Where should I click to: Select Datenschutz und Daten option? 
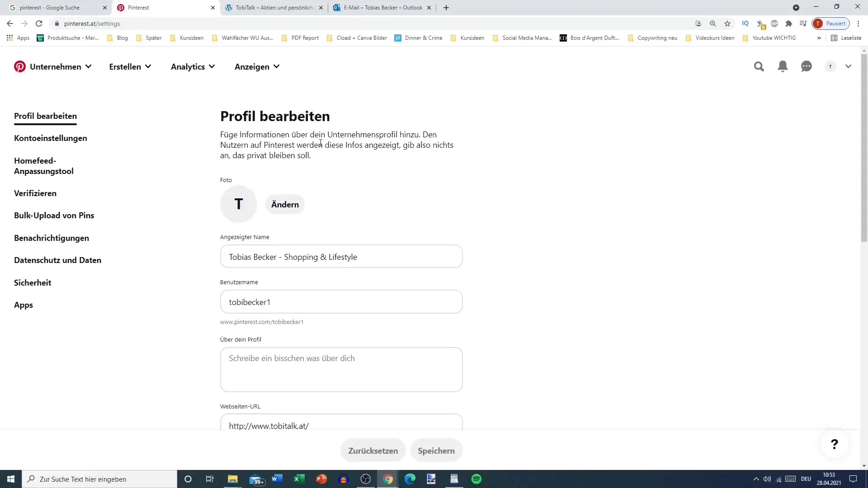(58, 260)
